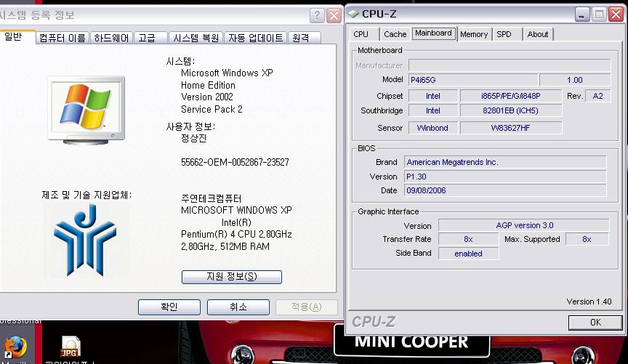The image size is (628, 364).
Task: Click the Sensor vendor field Winbond
Action: (x=433, y=128)
